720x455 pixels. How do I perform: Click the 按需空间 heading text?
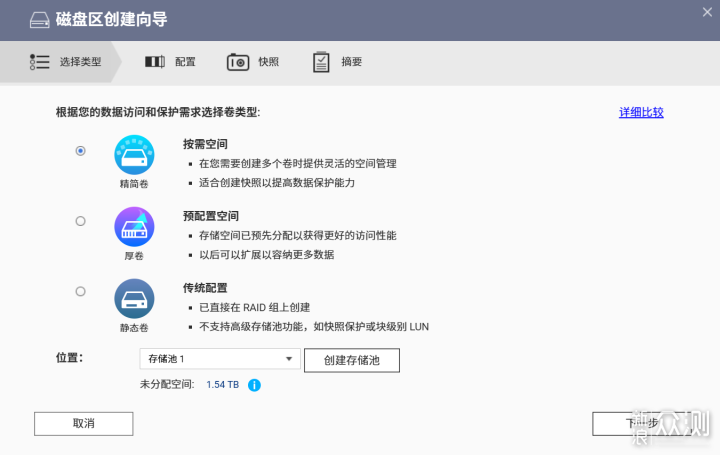[x=205, y=144]
